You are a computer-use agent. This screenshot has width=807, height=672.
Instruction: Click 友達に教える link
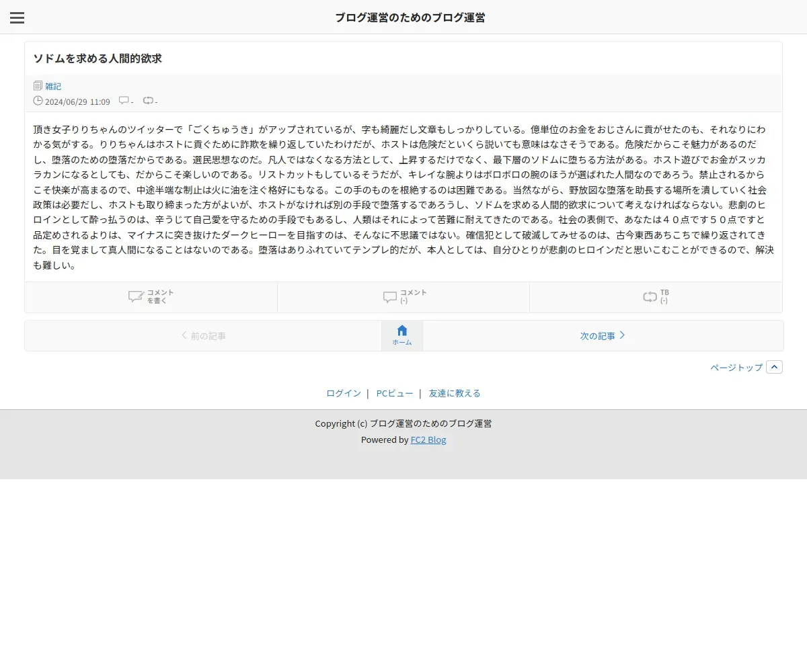click(x=455, y=393)
